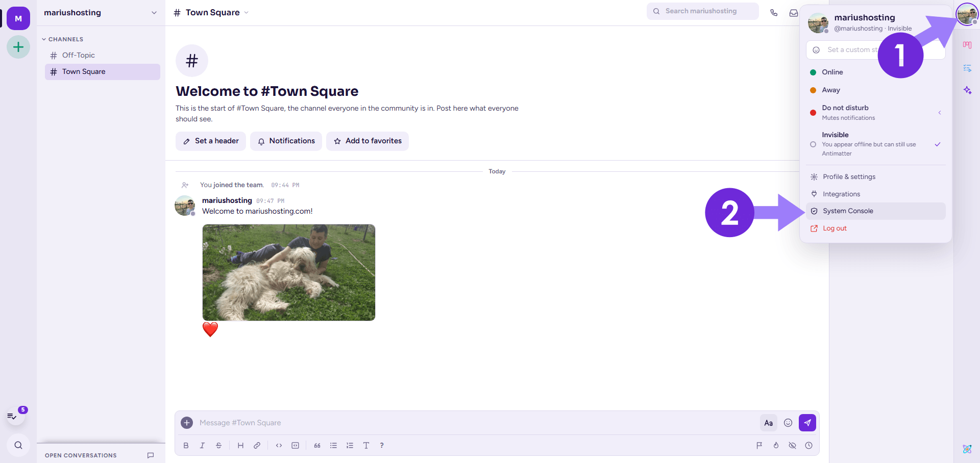Click the Set a header button
980x463 pixels.
click(211, 141)
